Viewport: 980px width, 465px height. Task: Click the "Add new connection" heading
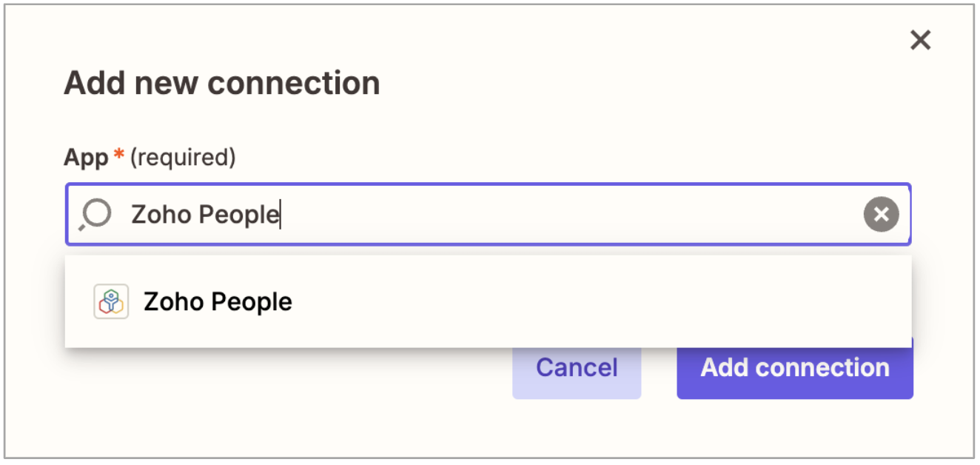(221, 83)
